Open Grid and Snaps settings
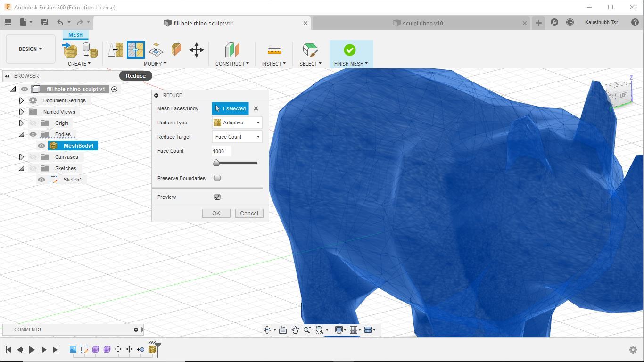The width and height of the screenshot is (644, 362). click(x=353, y=330)
